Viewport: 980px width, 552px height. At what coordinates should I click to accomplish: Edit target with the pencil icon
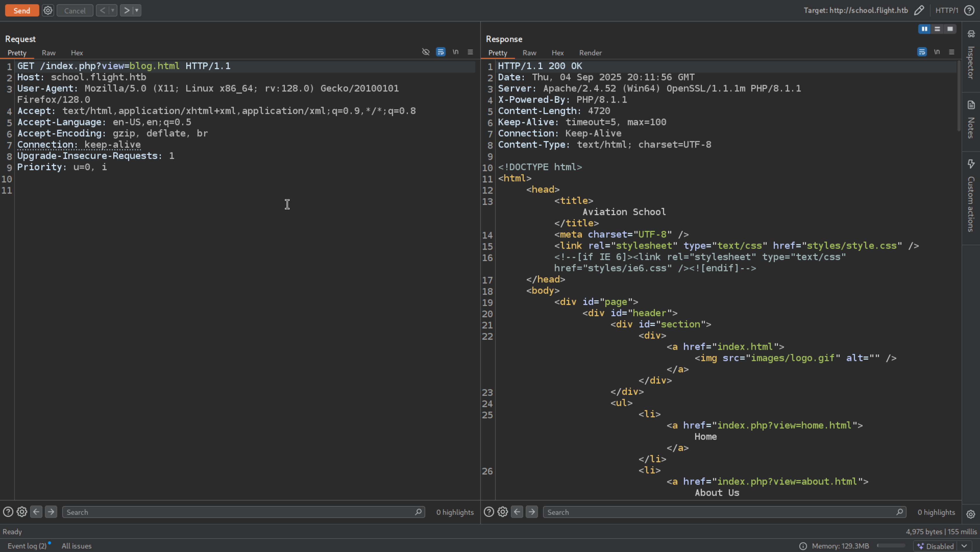pyautogui.click(x=919, y=10)
